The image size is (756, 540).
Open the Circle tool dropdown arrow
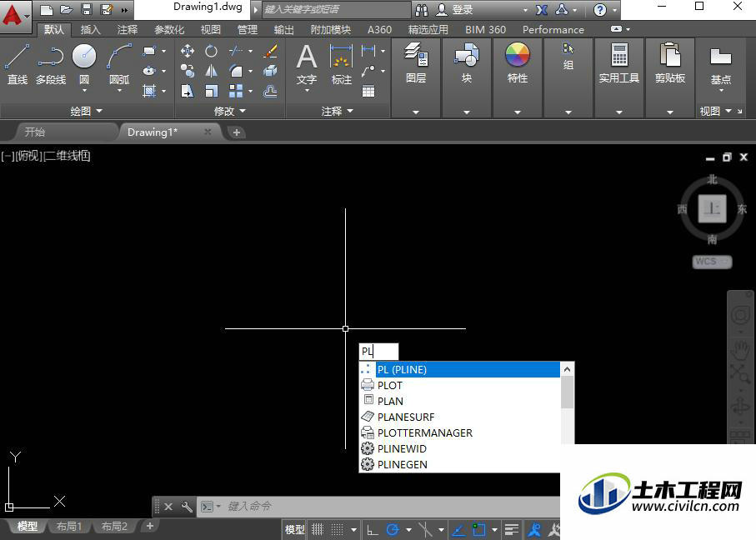click(84, 91)
